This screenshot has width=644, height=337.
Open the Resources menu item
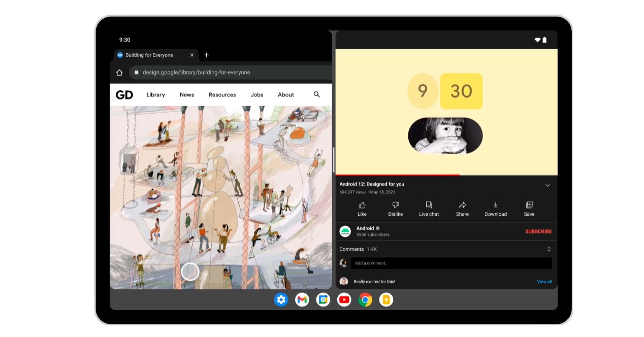[222, 95]
